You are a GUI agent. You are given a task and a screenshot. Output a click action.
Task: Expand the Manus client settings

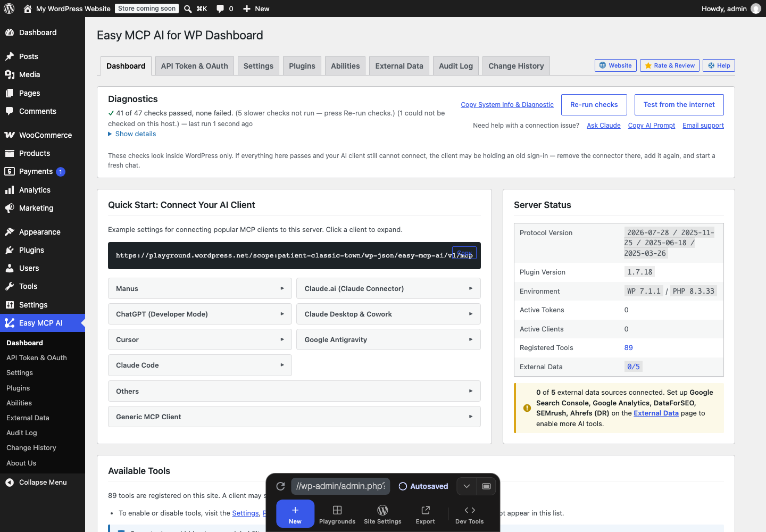click(x=200, y=288)
